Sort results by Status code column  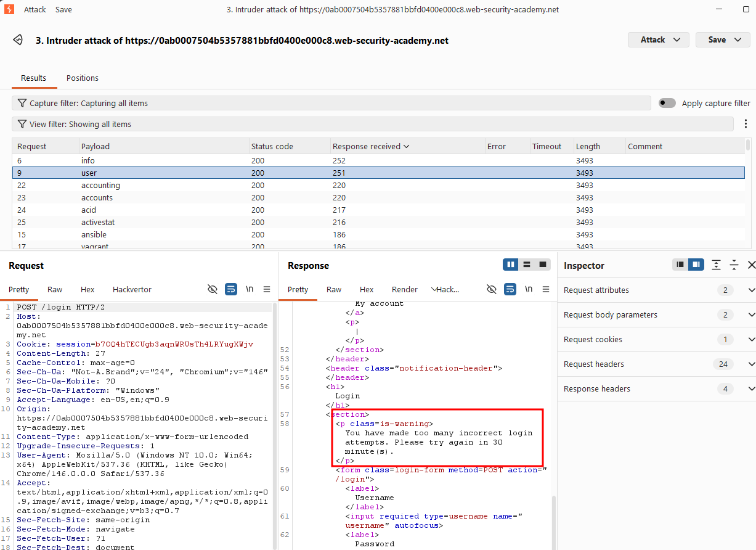click(272, 146)
